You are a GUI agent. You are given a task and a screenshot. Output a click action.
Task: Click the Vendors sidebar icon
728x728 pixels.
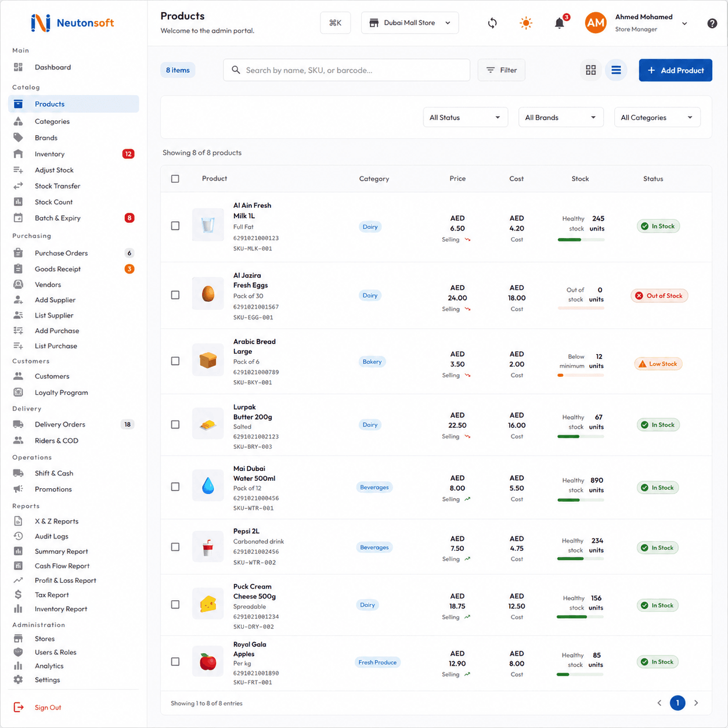(19, 284)
